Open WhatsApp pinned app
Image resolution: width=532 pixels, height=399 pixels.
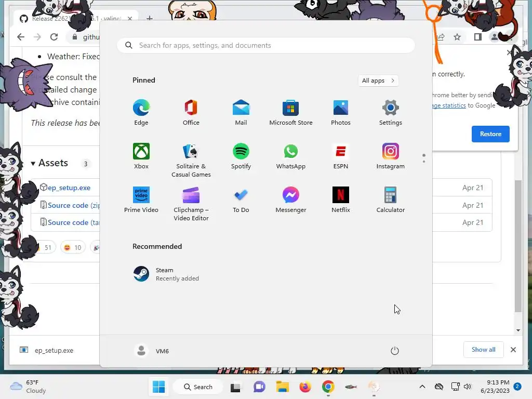[291, 156]
